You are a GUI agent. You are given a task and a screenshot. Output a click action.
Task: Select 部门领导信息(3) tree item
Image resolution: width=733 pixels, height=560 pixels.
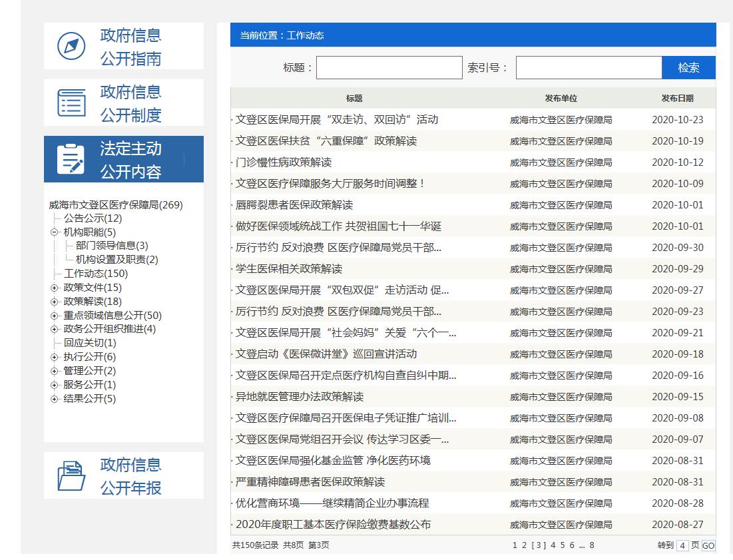click(x=112, y=246)
